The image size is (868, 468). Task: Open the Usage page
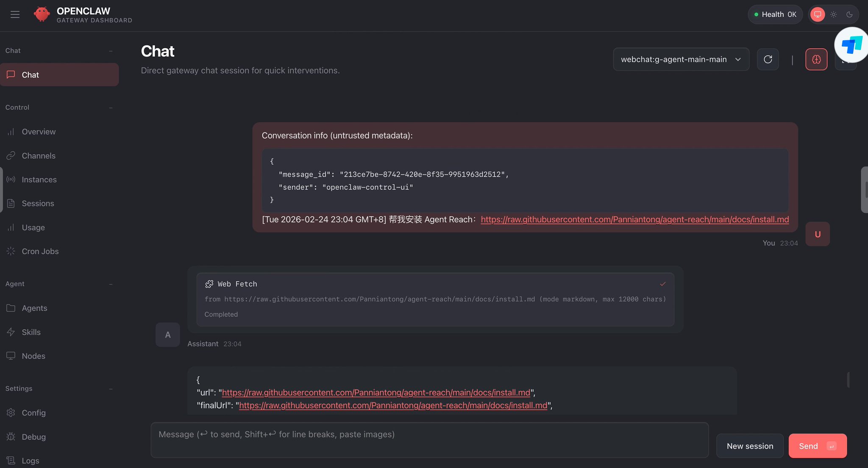pos(59,227)
